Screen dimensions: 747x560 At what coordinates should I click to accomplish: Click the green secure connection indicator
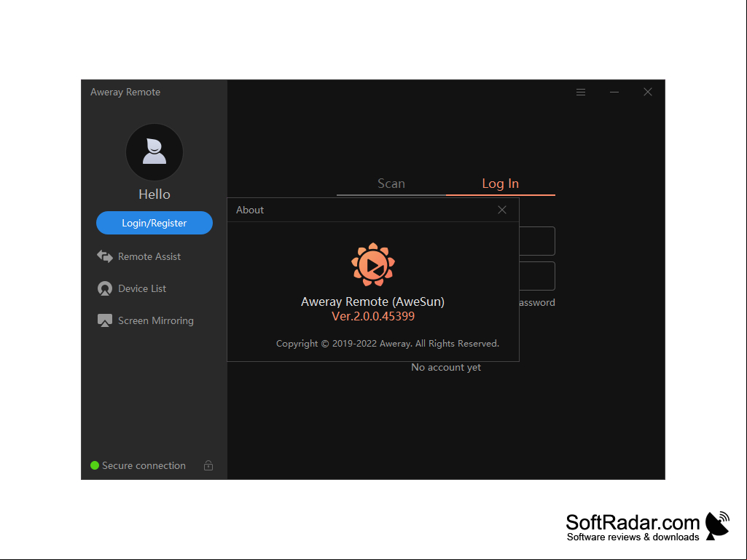pyautogui.click(x=95, y=465)
